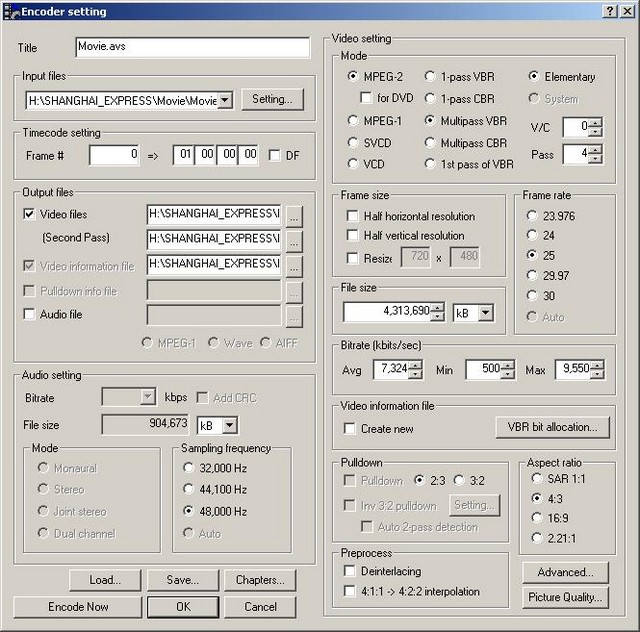The image size is (640, 632).
Task: Select 1-pass VBR encoding
Action: [x=429, y=76]
